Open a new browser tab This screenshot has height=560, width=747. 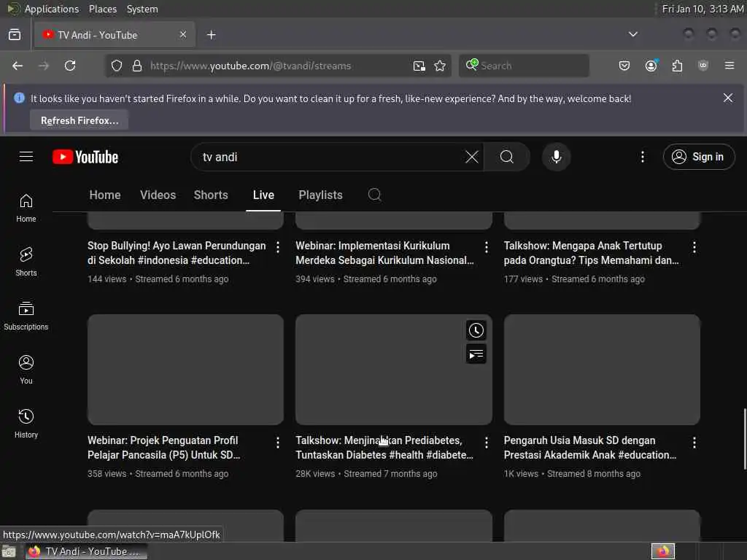click(x=211, y=35)
